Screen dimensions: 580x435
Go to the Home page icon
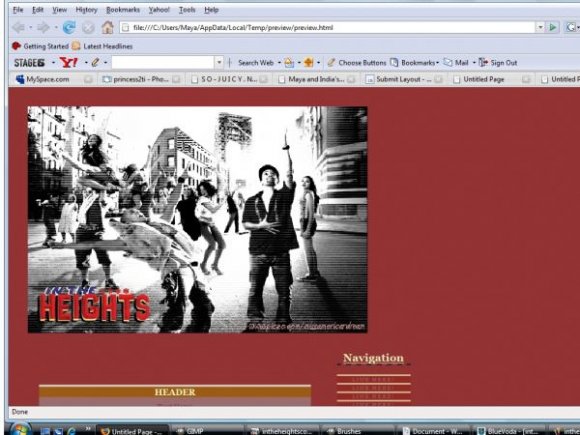click(108, 27)
